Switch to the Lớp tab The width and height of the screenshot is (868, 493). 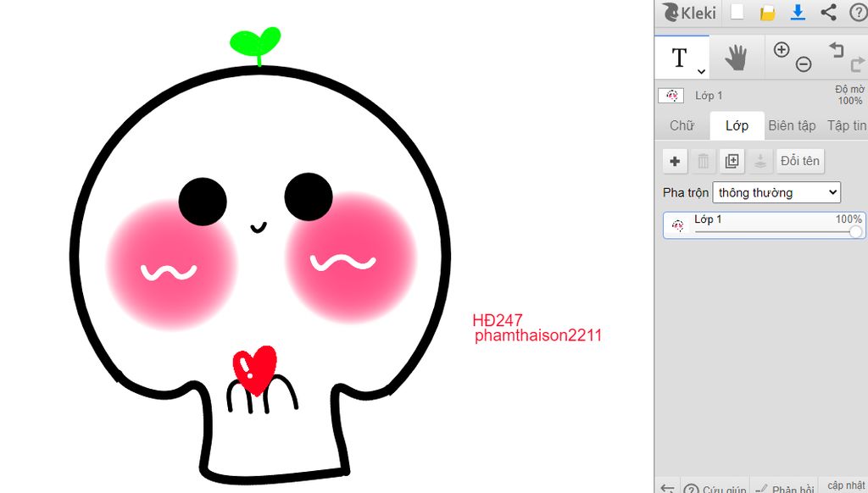coord(737,125)
